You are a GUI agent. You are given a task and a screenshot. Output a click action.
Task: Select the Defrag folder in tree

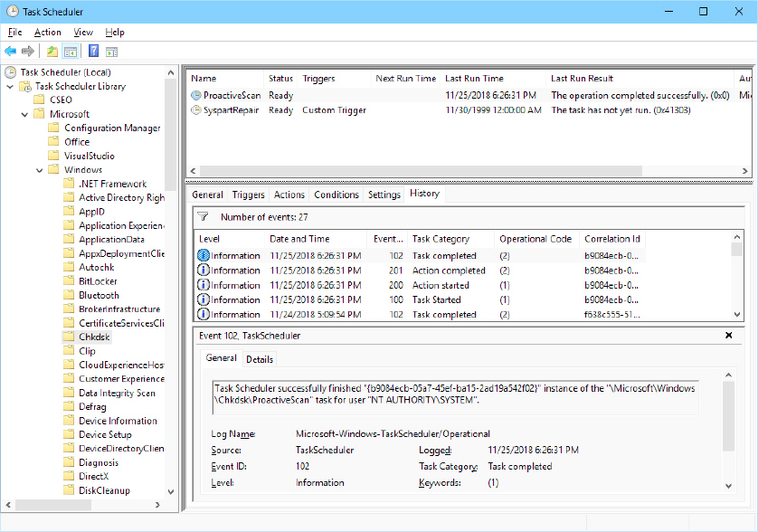(x=92, y=407)
